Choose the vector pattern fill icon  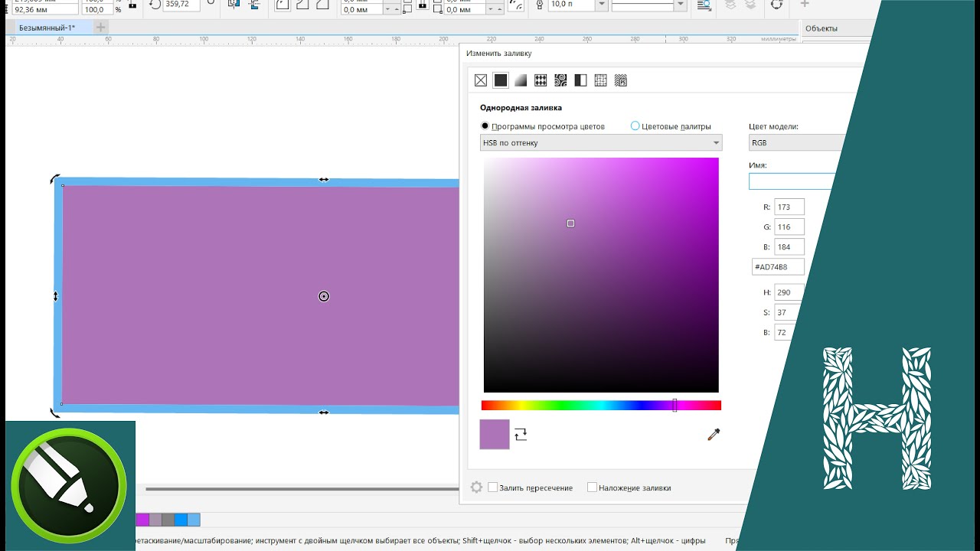click(x=541, y=80)
